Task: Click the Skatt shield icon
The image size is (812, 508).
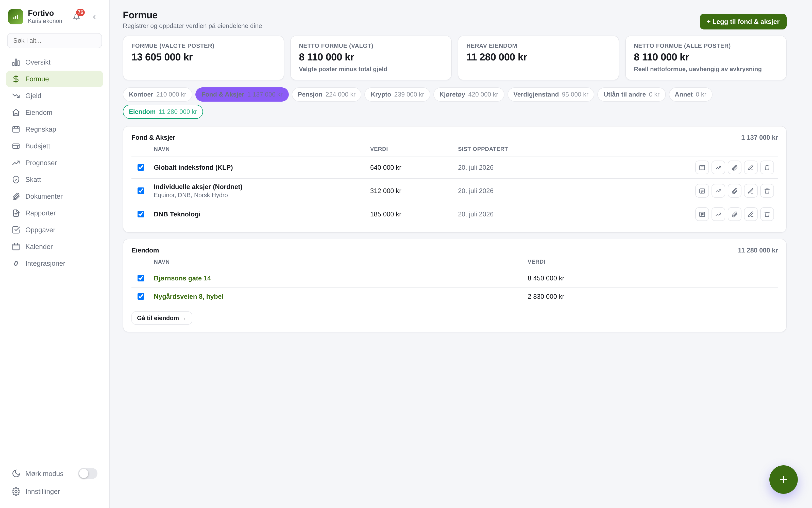Action: click(16, 180)
